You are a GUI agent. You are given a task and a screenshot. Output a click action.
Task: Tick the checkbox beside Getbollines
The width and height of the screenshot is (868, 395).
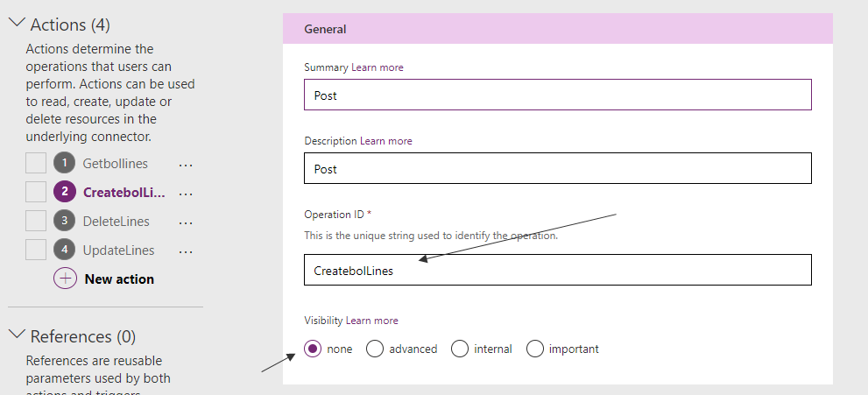pyautogui.click(x=36, y=164)
